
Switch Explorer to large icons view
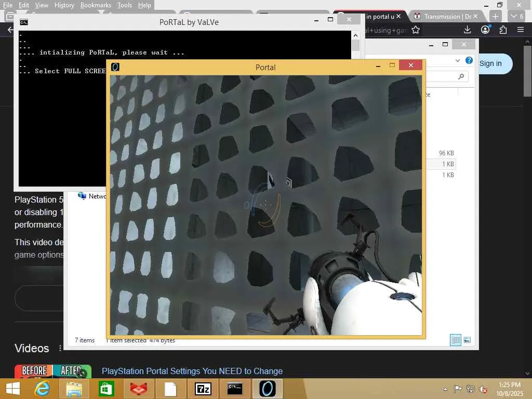(467, 340)
